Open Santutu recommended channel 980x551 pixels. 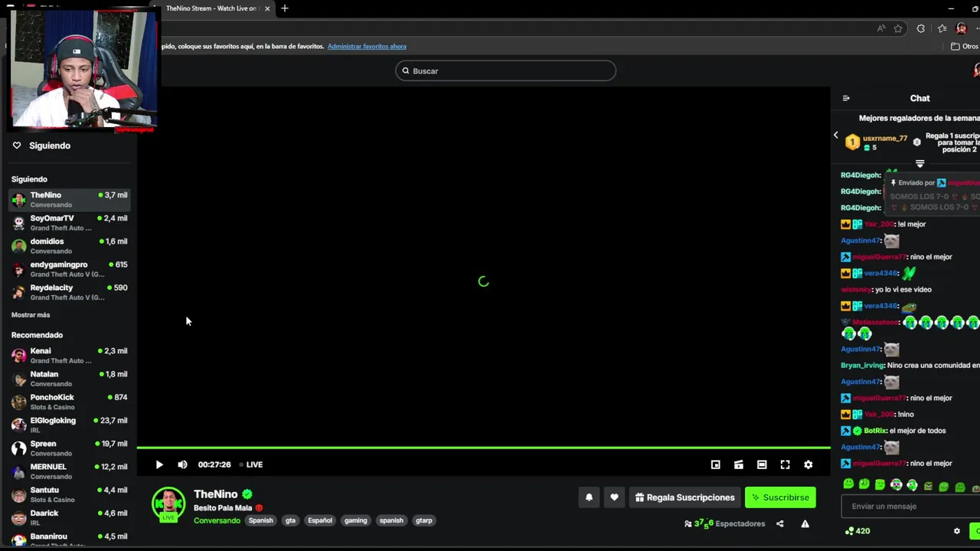pyautogui.click(x=70, y=494)
